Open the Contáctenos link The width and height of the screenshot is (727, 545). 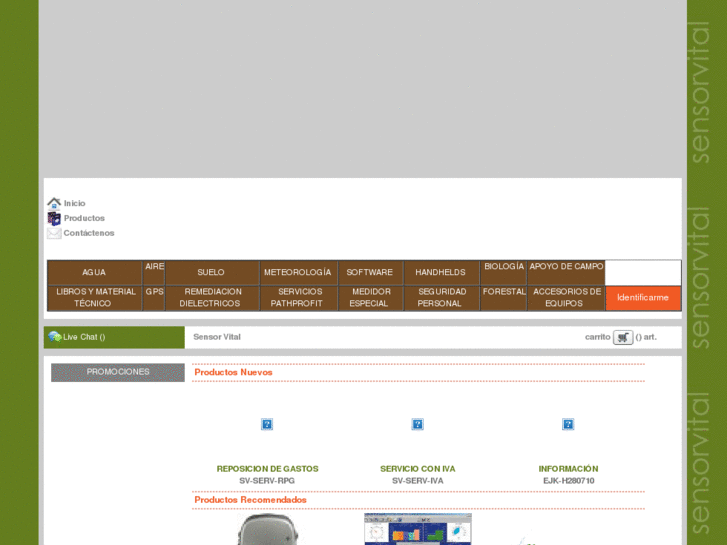pos(89,233)
